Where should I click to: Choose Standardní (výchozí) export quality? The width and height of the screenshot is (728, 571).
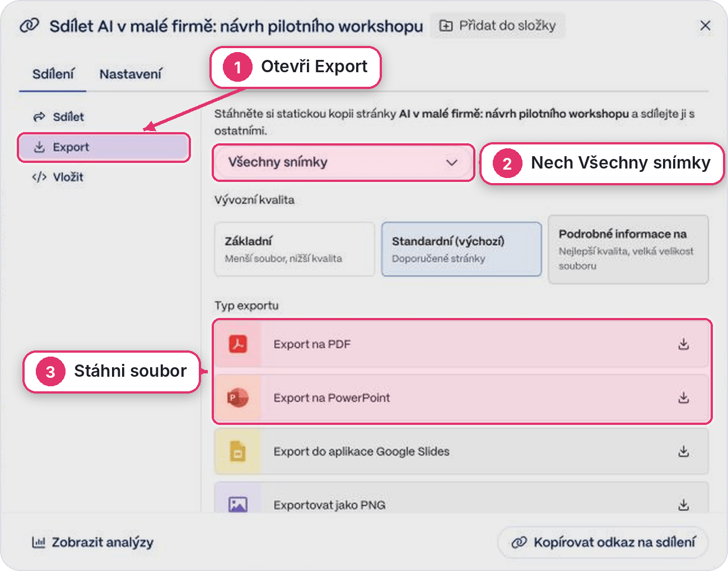click(461, 249)
